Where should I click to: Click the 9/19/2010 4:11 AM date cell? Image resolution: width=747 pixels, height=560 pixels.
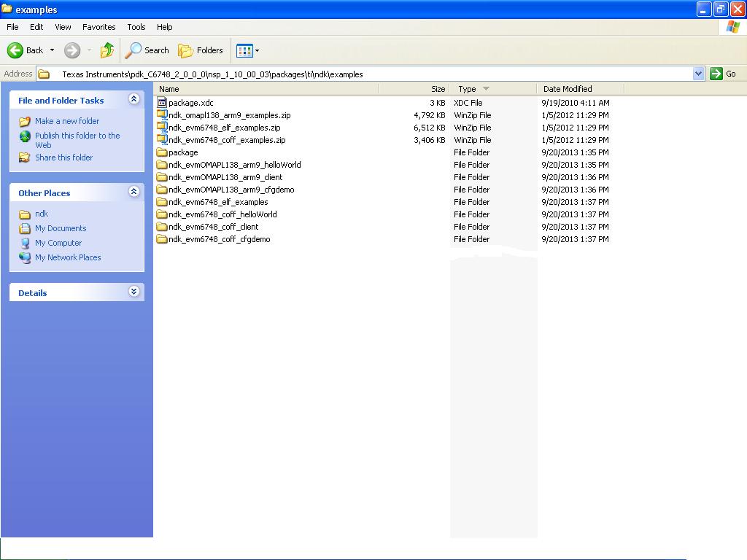pos(576,103)
